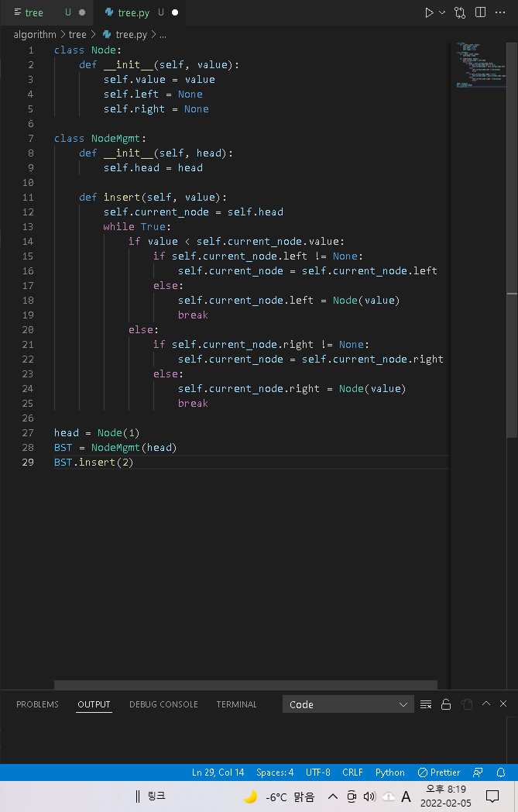Click algorithm in the breadcrumb
This screenshot has height=812, width=518.
(x=35, y=35)
